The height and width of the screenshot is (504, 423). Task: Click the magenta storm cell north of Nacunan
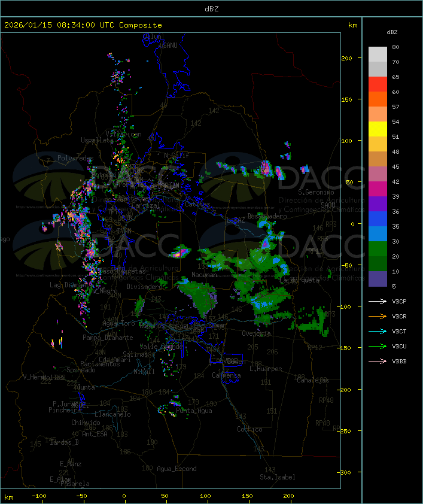point(181,252)
